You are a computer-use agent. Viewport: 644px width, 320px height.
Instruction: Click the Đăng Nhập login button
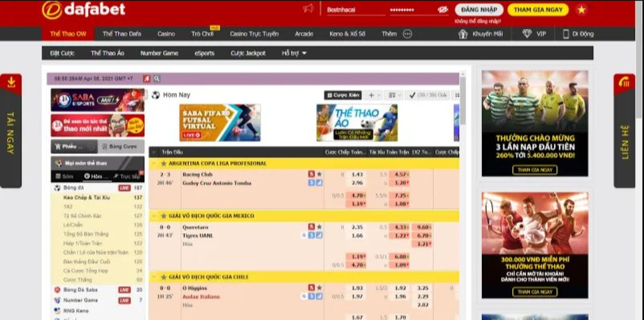pos(479,10)
